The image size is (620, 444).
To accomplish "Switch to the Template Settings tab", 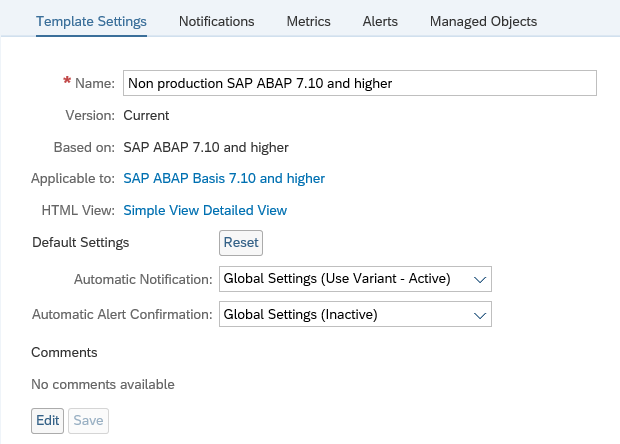I will click(x=91, y=21).
